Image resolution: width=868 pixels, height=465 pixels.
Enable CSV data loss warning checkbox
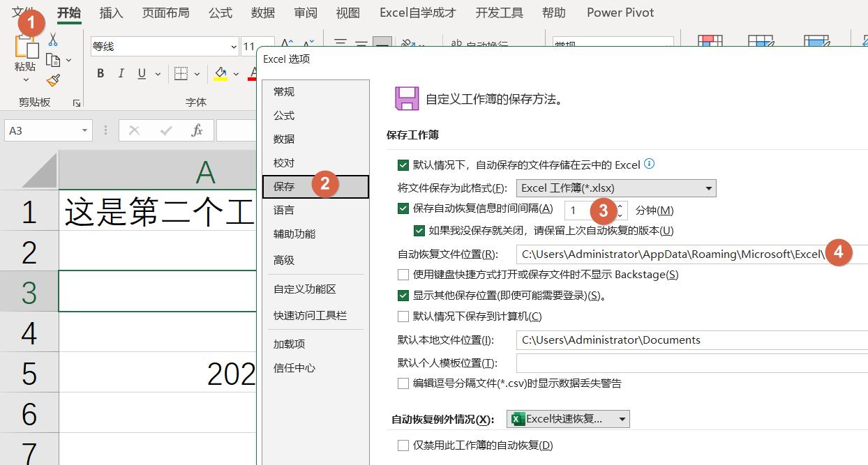[x=403, y=382]
